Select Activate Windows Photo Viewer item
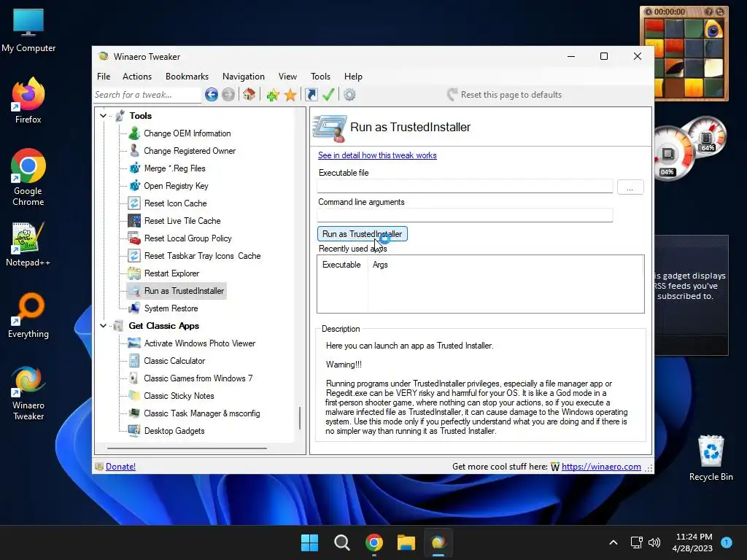The height and width of the screenshot is (560, 747). point(200,343)
